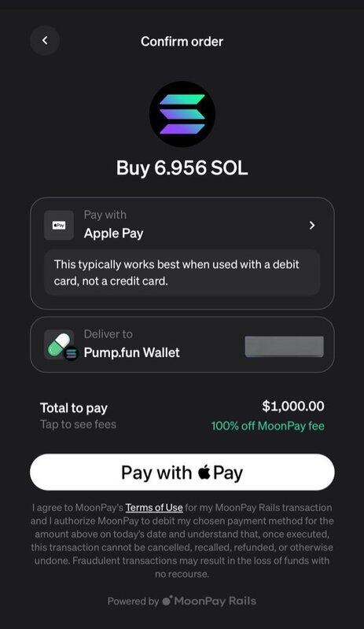Tap the MoonPay Rails logo

click(x=209, y=601)
